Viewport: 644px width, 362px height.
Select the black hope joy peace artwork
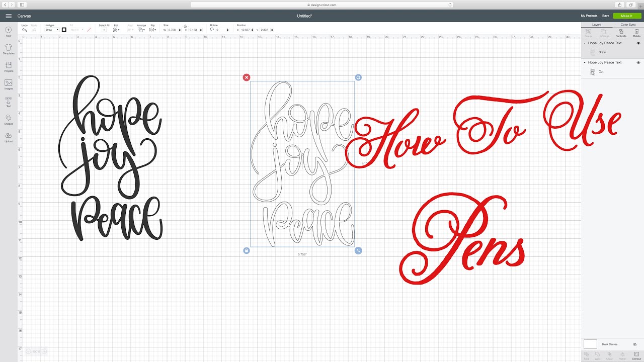tap(111, 158)
